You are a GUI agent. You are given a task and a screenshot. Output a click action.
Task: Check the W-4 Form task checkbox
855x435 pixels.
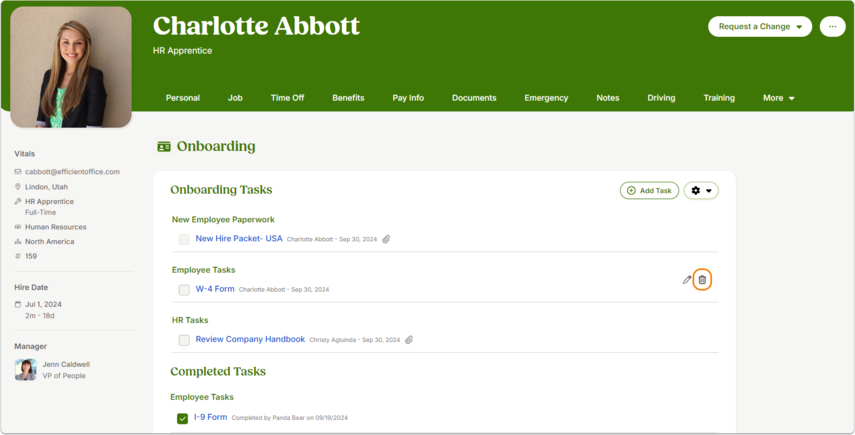click(x=184, y=289)
